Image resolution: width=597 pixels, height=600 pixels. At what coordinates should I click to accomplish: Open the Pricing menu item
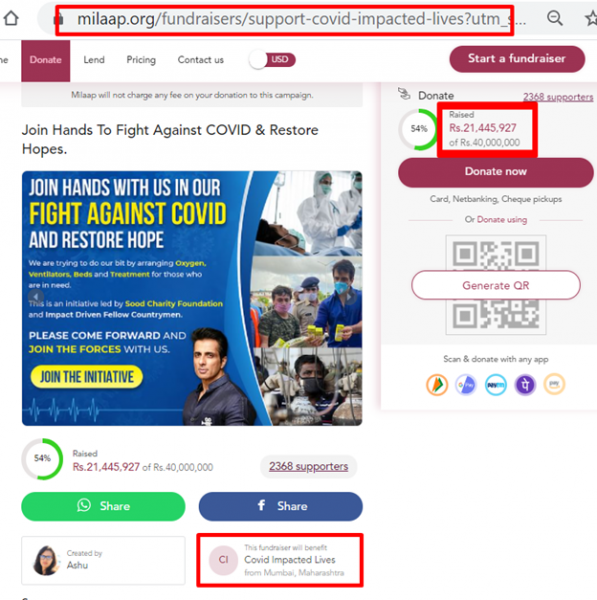[141, 60]
